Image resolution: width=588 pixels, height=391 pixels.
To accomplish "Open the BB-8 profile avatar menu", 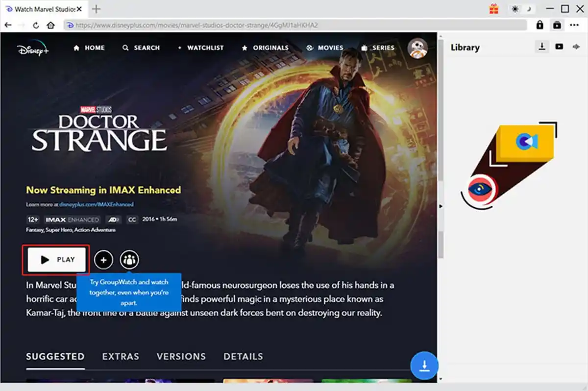I will [417, 48].
